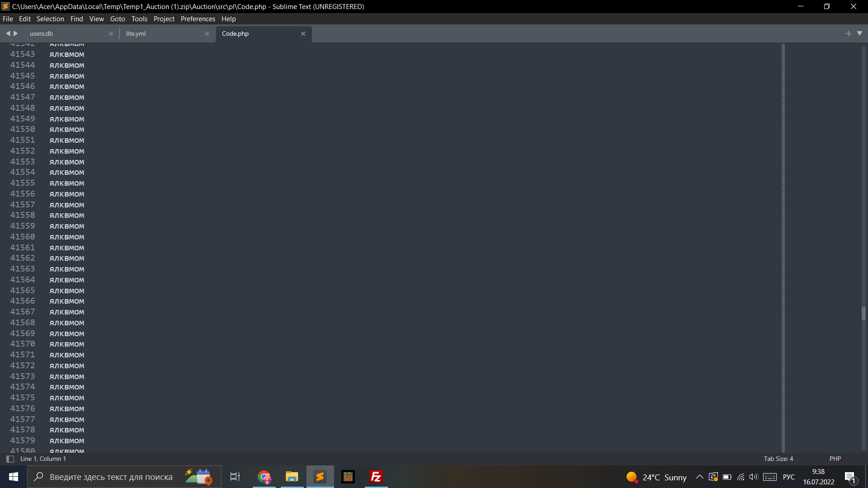This screenshot has width=868, height=488.
Task: Create a new tab with plus icon
Action: pyautogui.click(x=849, y=33)
